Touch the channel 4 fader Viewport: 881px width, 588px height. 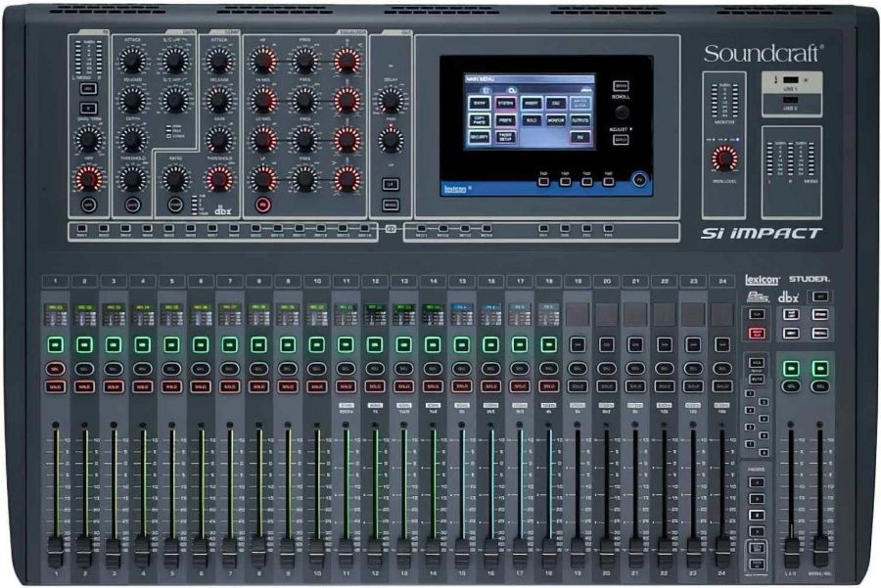[x=142, y=551]
